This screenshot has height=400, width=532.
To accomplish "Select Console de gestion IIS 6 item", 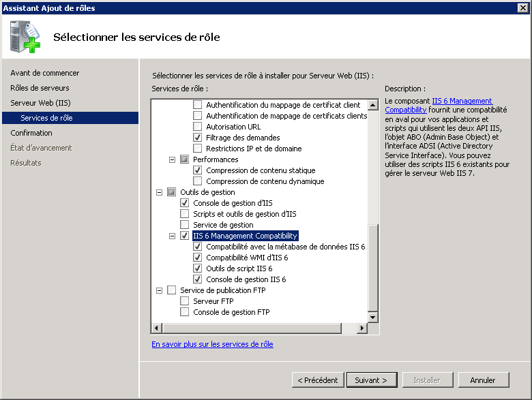I will 246,279.
